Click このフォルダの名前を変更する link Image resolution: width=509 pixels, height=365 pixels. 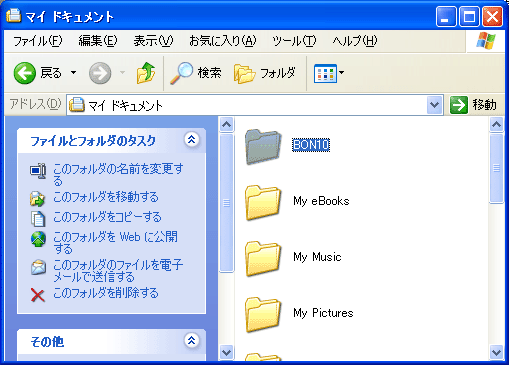click(x=118, y=174)
